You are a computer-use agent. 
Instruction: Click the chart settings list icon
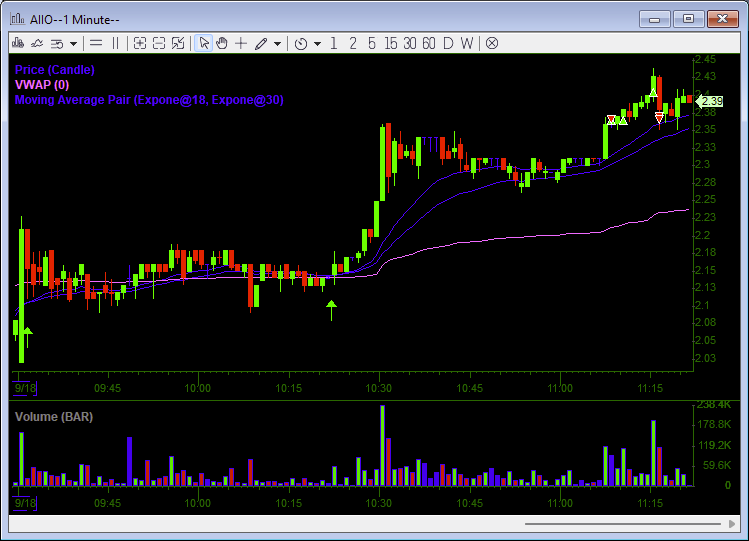tap(57, 44)
